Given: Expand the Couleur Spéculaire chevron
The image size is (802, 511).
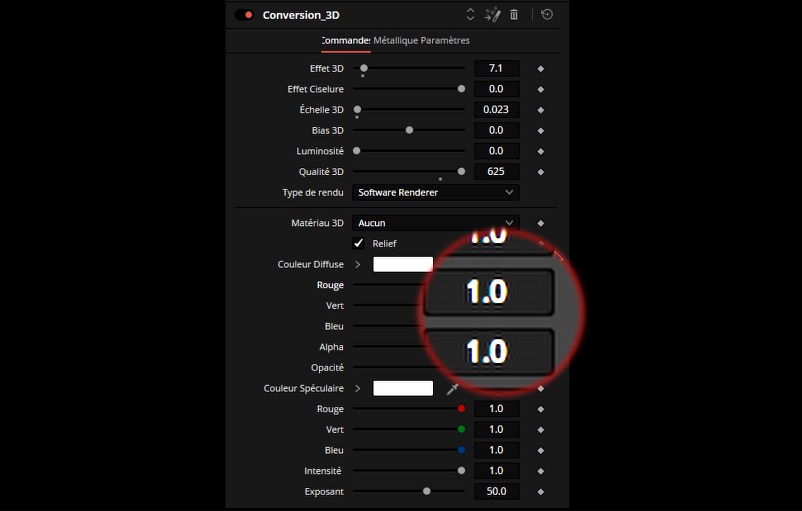Looking at the screenshot, I should [x=358, y=389].
